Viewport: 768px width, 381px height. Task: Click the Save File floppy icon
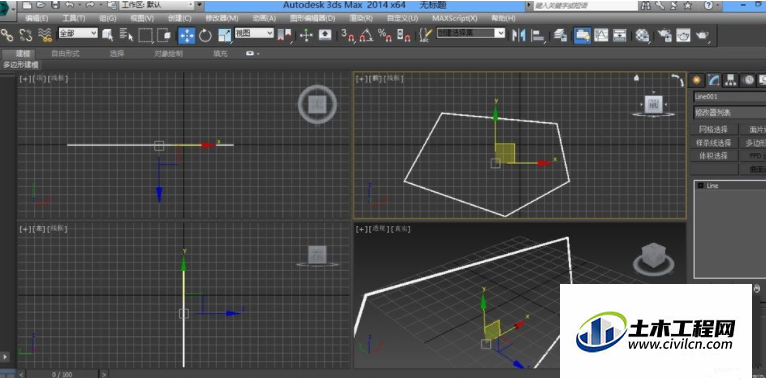55,5
